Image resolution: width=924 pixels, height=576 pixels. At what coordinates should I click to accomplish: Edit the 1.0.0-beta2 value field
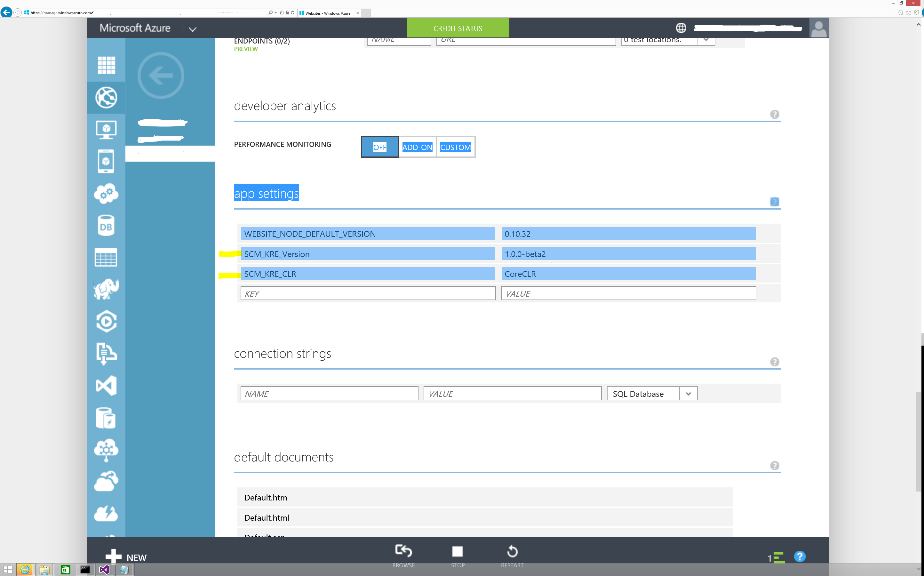coord(628,254)
